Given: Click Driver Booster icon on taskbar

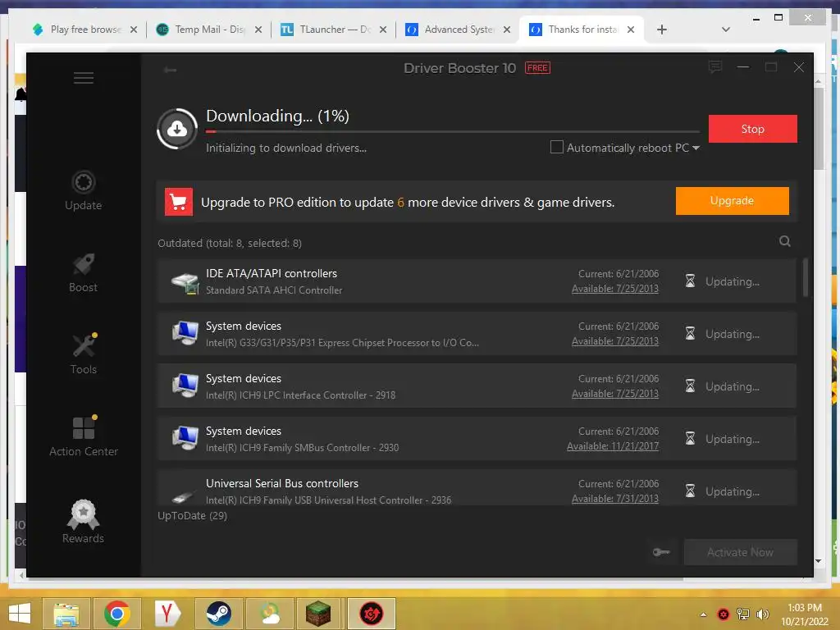Looking at the screenshot, I should (x=371, y=614).
